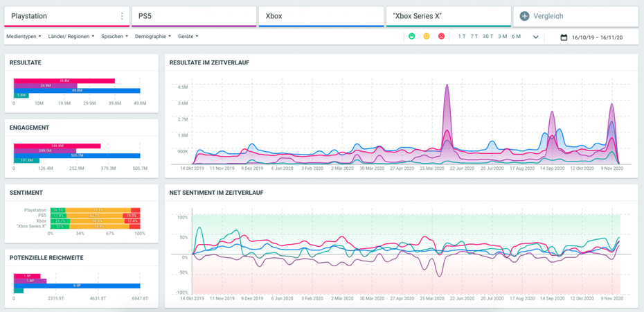This screenshot has width=644, height=312.
Task: Click the purple 249.1M Engagement bar
Action: 45,151
